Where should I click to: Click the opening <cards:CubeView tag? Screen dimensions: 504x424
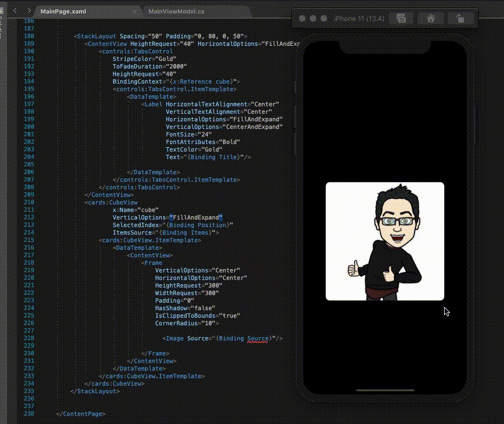111,202
